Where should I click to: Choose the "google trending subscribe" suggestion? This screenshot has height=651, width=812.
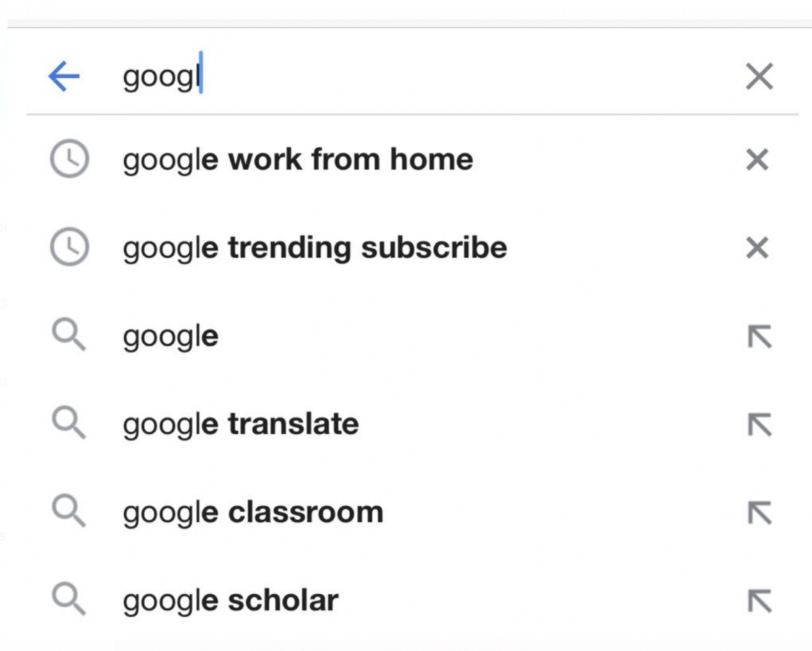[315, 248]
